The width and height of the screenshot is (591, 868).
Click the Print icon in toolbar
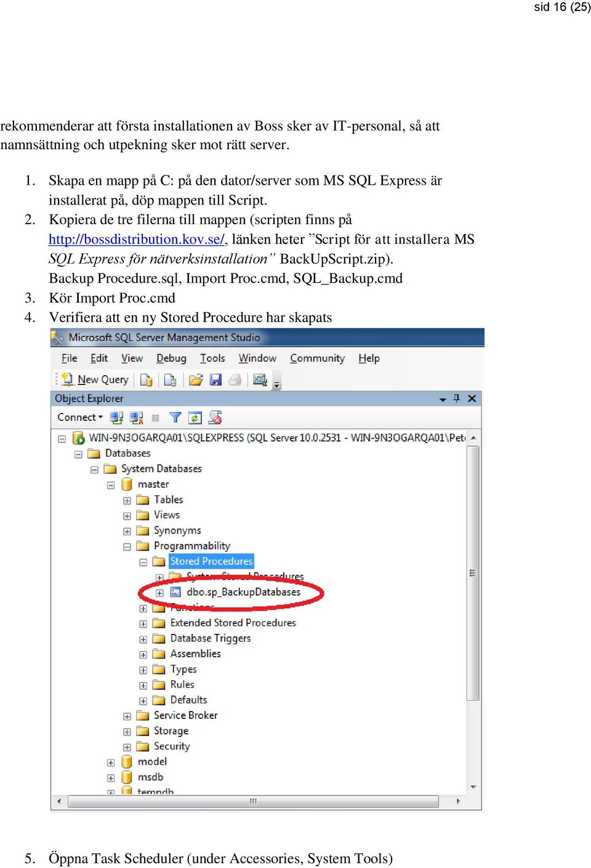[235, 380]
